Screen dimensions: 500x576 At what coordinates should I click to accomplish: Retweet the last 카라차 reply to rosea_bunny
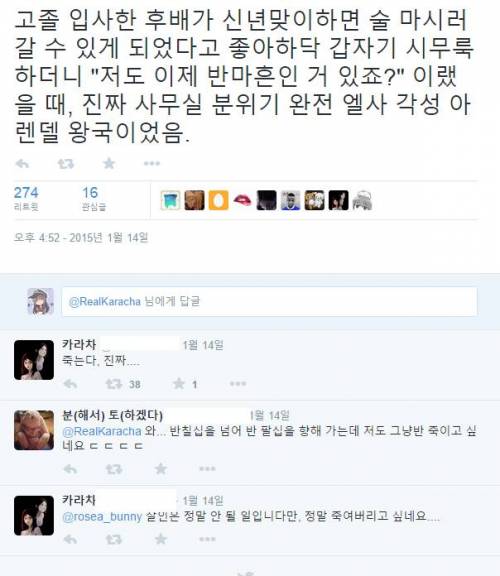click(114, 540)
